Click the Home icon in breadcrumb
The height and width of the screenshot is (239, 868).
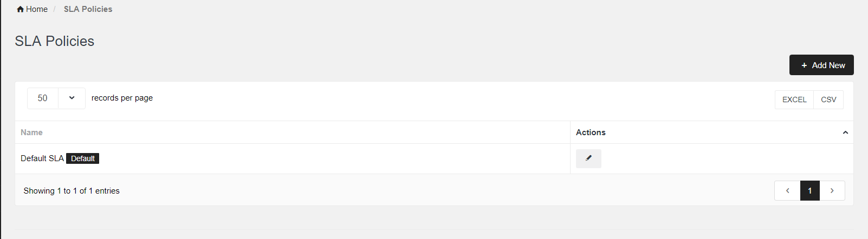tap(21, 9)
